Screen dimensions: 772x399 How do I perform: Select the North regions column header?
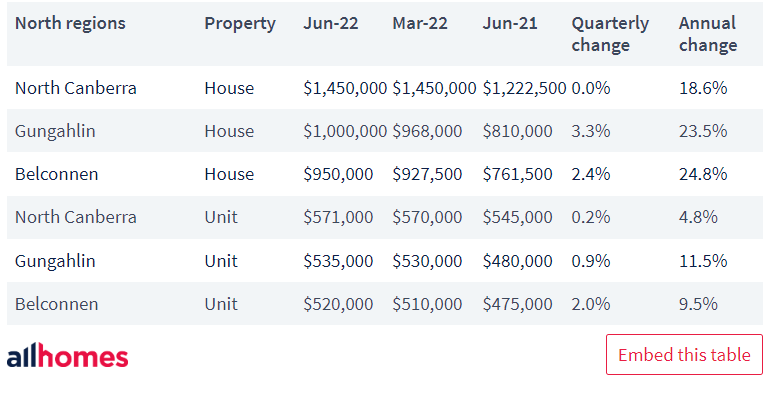(70, 23)
